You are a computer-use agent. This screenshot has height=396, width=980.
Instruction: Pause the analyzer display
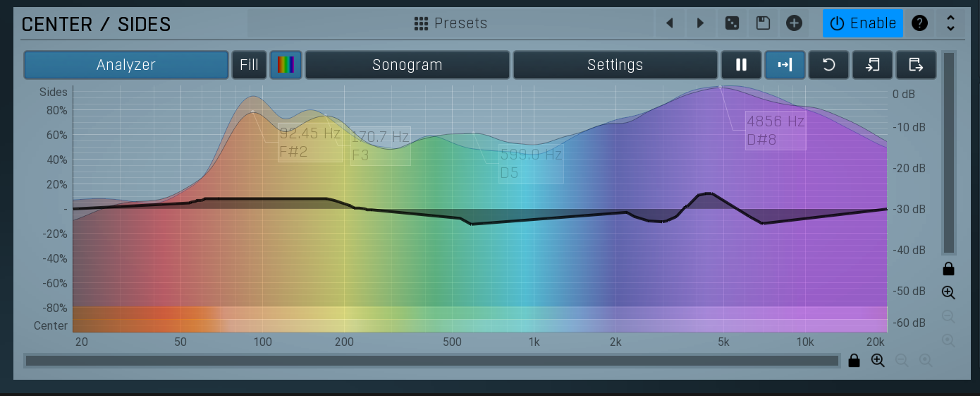(741, 65)
